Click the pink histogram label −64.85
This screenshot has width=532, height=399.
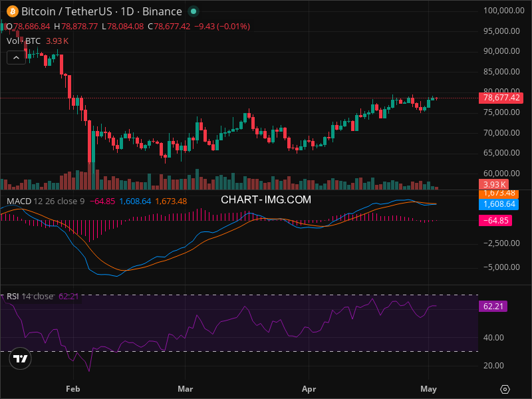coord(495,221)
